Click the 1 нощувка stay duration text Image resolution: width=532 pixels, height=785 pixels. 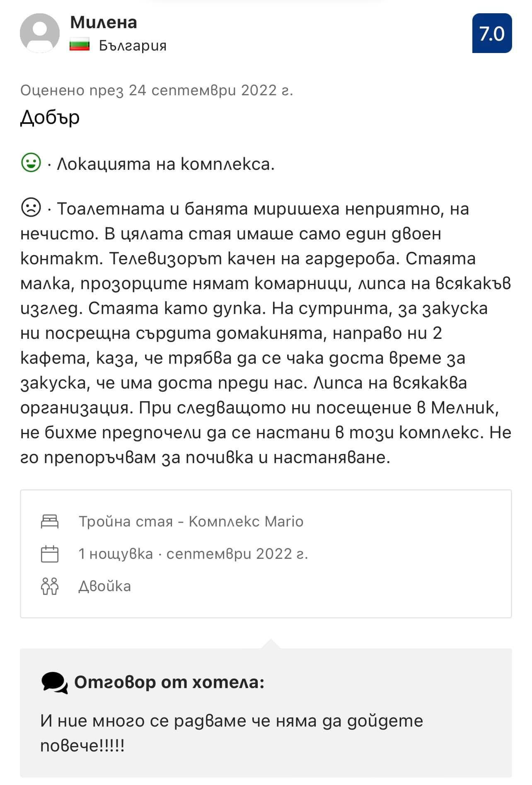116,554
